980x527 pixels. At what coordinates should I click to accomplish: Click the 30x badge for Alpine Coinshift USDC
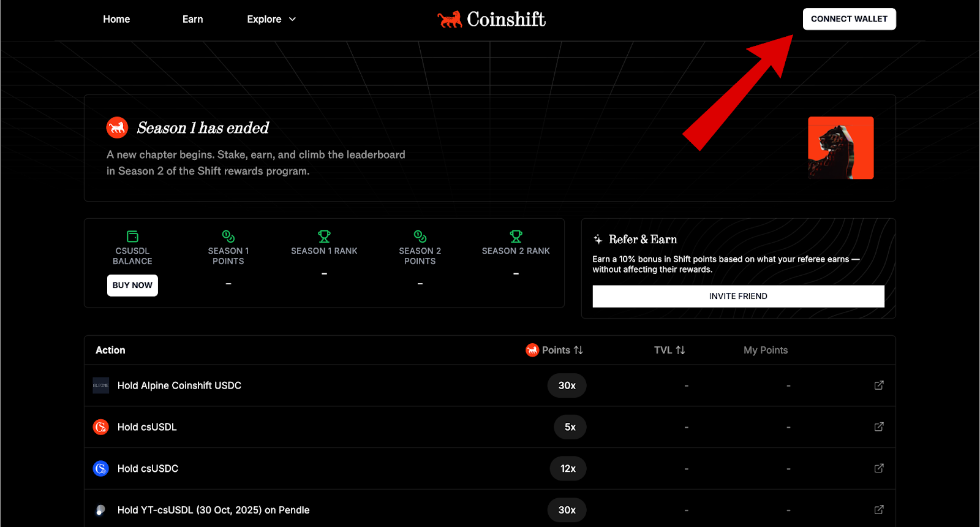click(567, 385)
